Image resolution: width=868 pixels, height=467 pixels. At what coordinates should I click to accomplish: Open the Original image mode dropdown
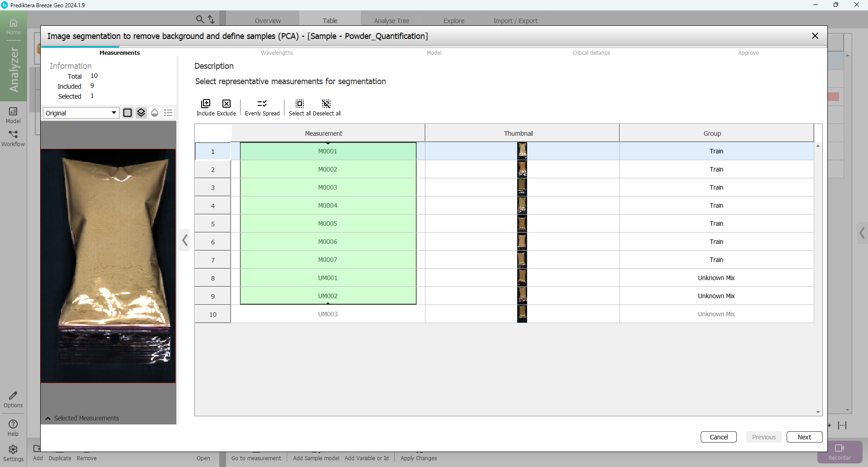81,113
